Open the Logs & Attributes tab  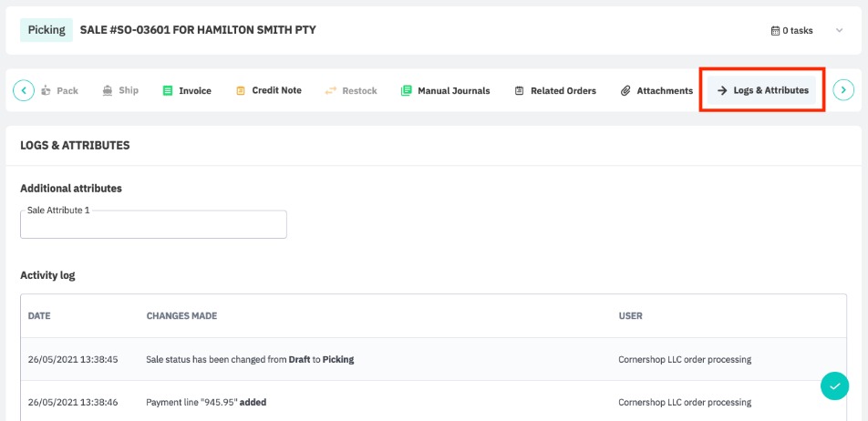[762, 90]
